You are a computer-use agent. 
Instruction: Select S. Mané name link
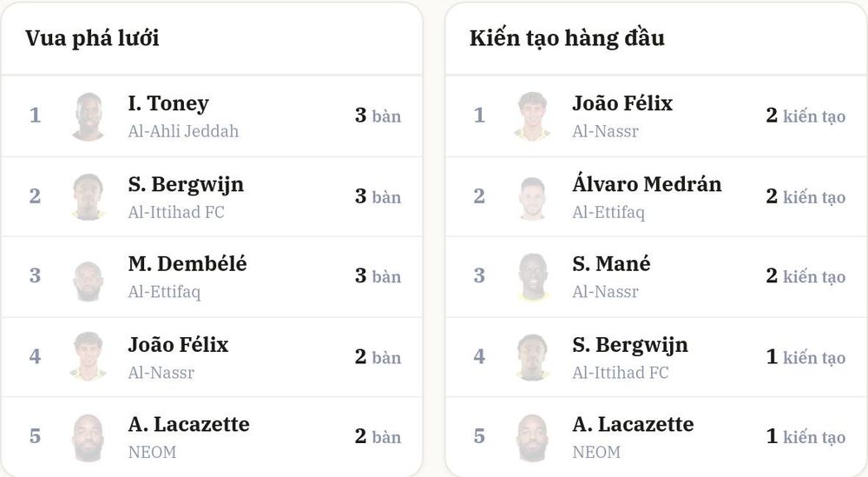[x=611, y=264]
